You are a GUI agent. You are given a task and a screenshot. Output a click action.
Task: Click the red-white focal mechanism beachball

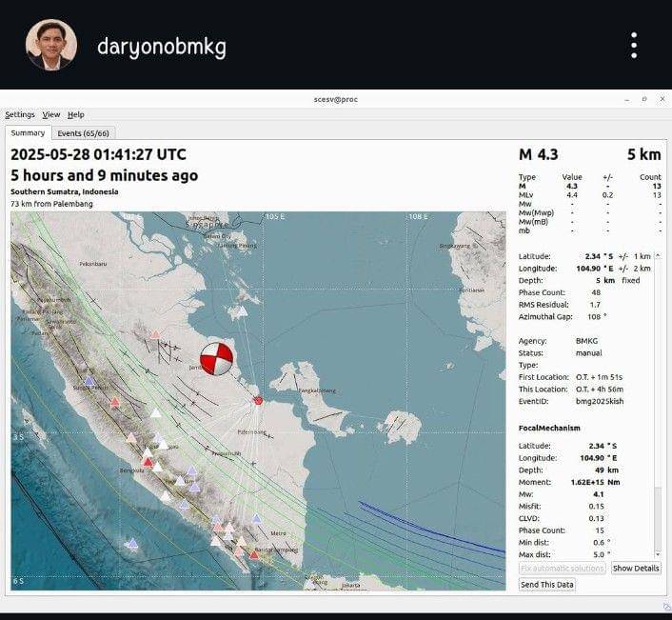coord(216,358)
